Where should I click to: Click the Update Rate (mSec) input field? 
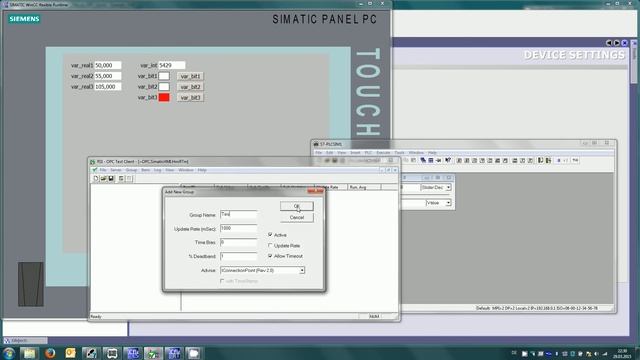[x=238, y=229]
